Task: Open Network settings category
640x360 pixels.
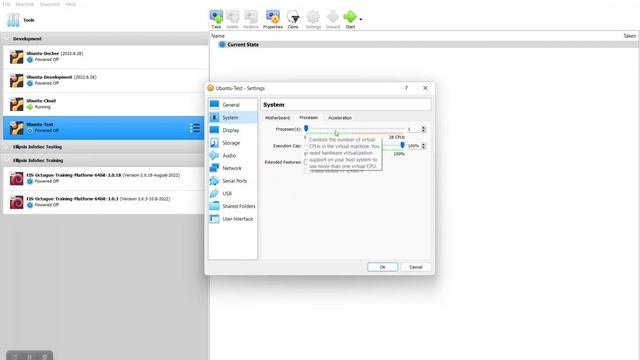Action: tap(233, 168)
